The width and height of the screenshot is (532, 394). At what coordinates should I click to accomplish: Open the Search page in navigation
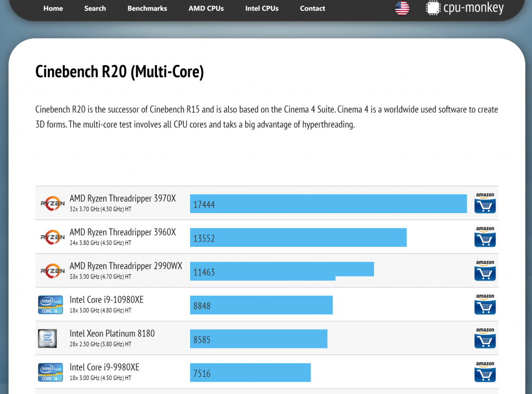pos(95,8)
